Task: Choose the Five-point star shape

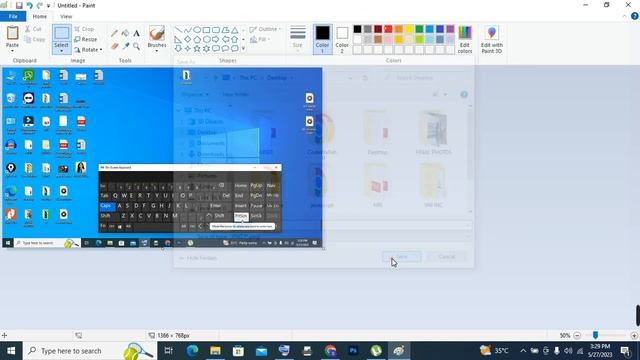Action: pyautogui.click(x=197, y=49)
